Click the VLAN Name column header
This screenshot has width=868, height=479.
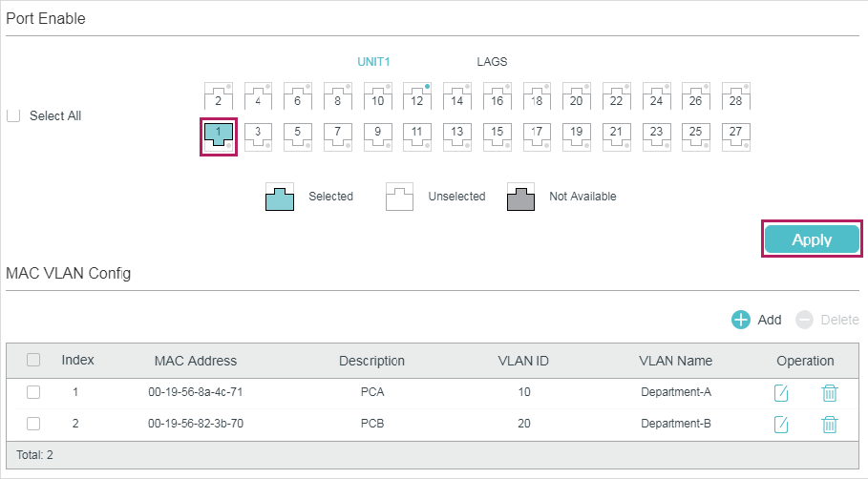point(675,361)
